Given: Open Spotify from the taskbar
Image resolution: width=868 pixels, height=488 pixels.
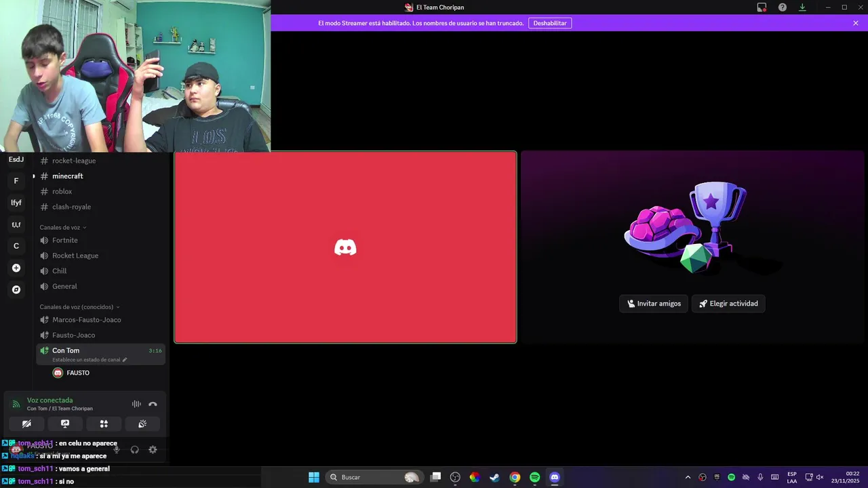Looking at the screenshot, I should coord(534,477).
